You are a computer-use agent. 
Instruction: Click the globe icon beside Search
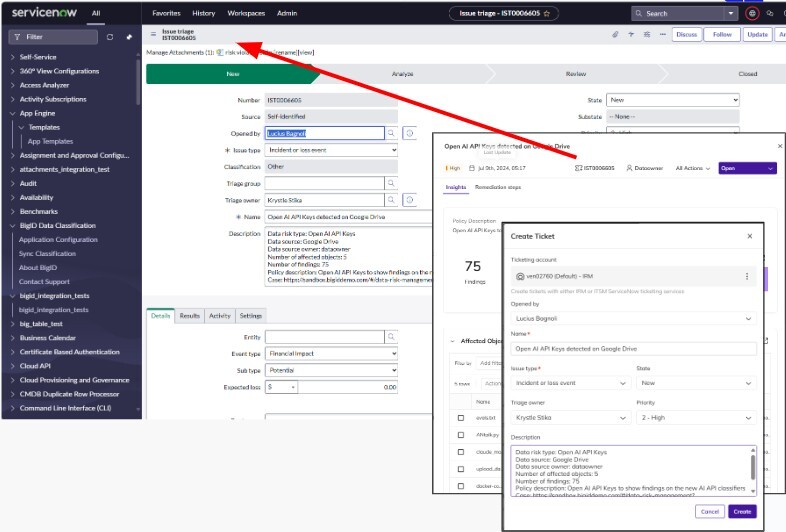pyautogui.click(x=752, y=14)
